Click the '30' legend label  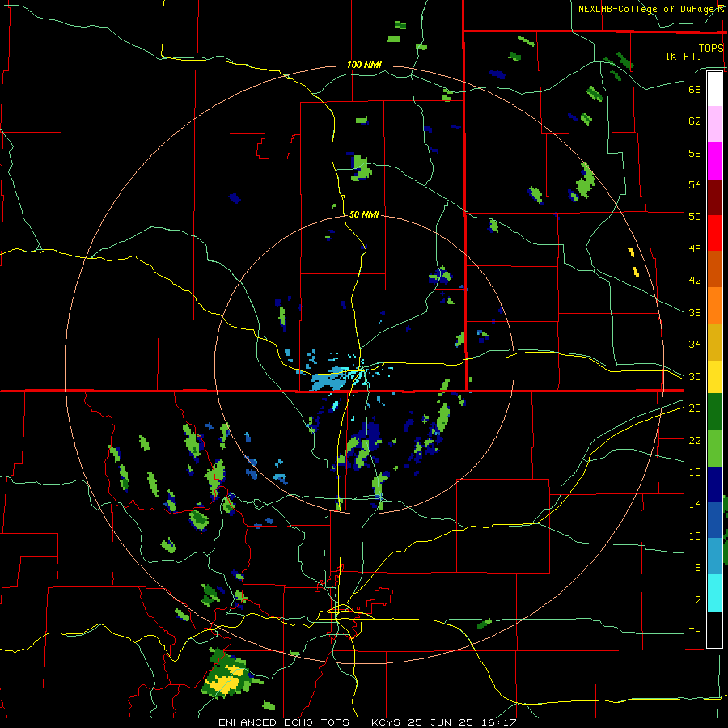coord(695,376)
